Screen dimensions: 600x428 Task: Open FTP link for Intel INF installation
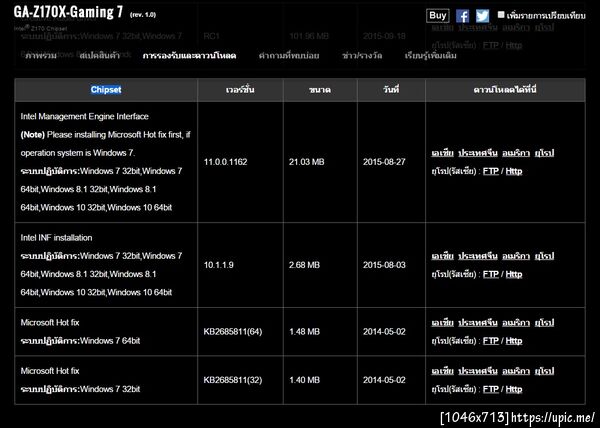491,274
